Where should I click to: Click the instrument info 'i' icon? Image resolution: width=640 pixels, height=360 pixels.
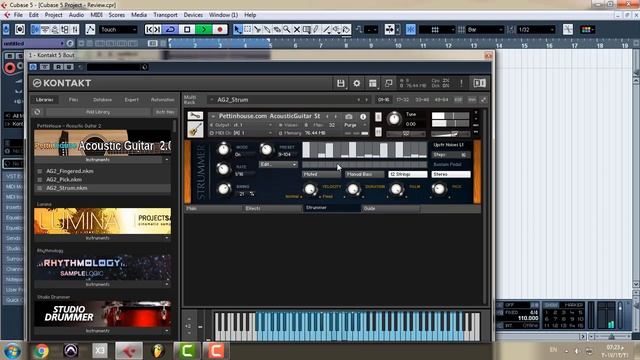[363, 117]
